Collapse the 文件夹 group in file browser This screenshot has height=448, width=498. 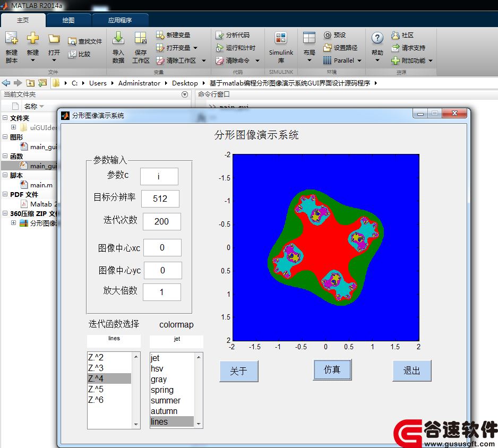[x=5, y=117]
